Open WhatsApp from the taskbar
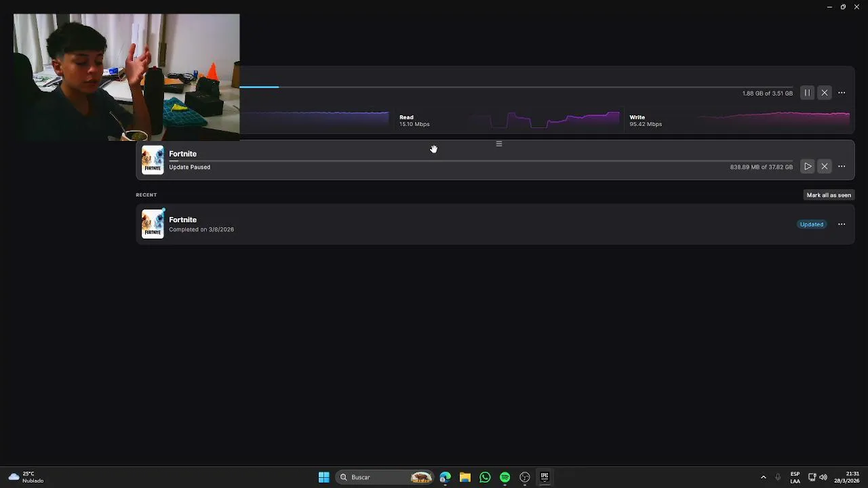This screenshot has height=488, width=868. (485, 477)
